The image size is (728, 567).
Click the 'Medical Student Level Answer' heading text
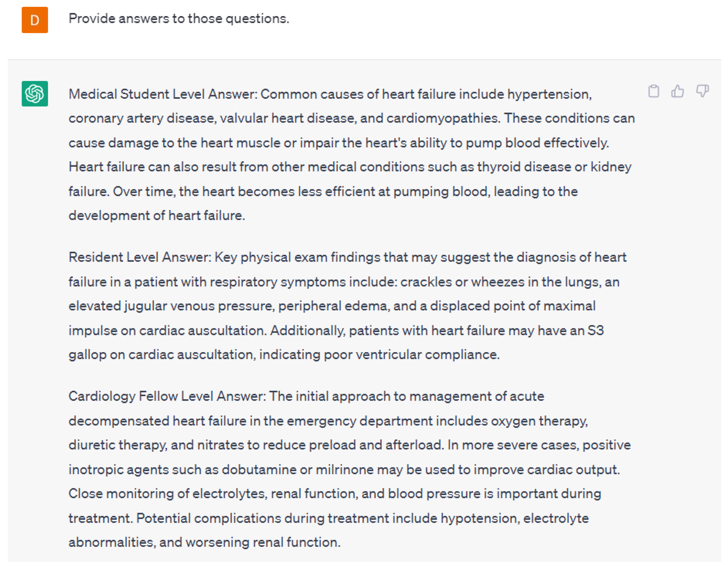[x=163, y=94]
